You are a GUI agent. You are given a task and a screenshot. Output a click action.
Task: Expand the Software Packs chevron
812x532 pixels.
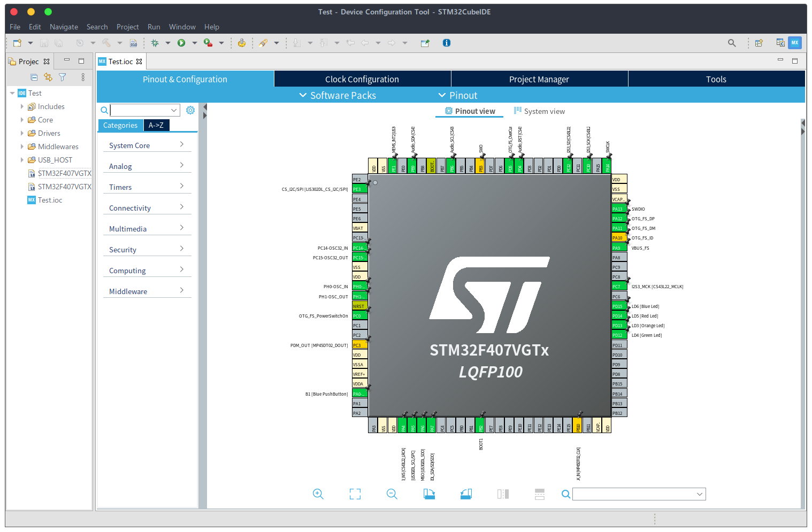pyautogui.click(x=303, y=95)
